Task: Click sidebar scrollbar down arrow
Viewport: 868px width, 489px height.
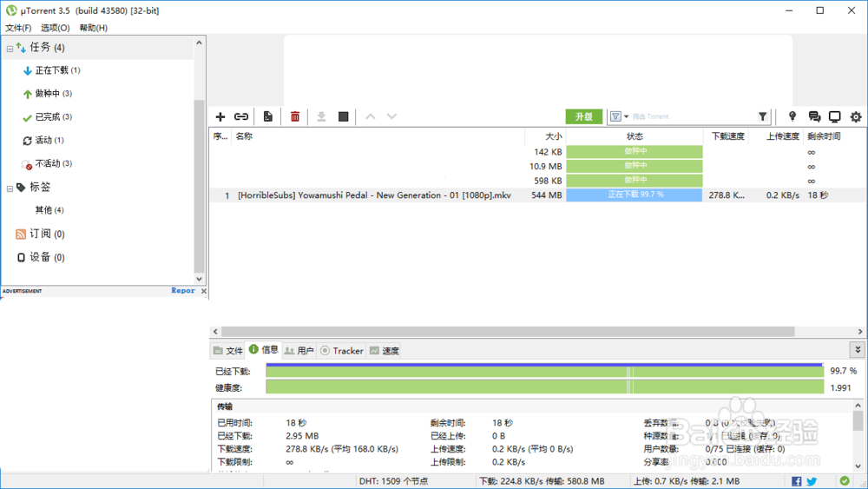Action: [200, 279]
